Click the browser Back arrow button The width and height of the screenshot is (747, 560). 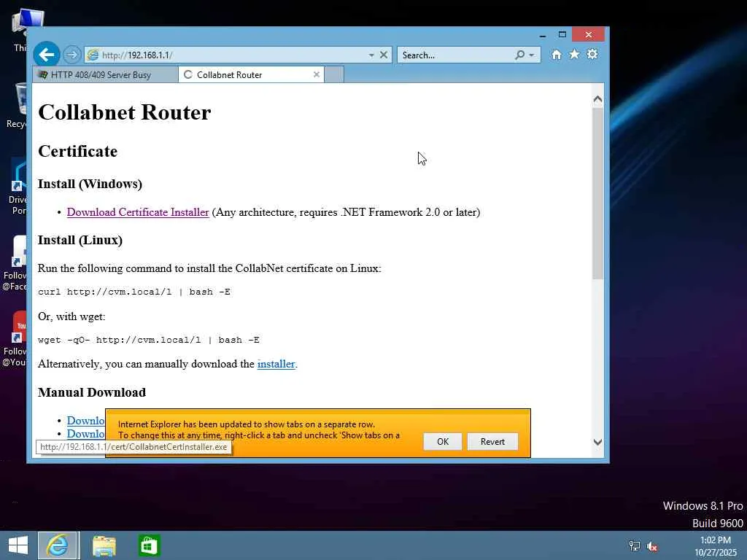click(x=46, y=55)
